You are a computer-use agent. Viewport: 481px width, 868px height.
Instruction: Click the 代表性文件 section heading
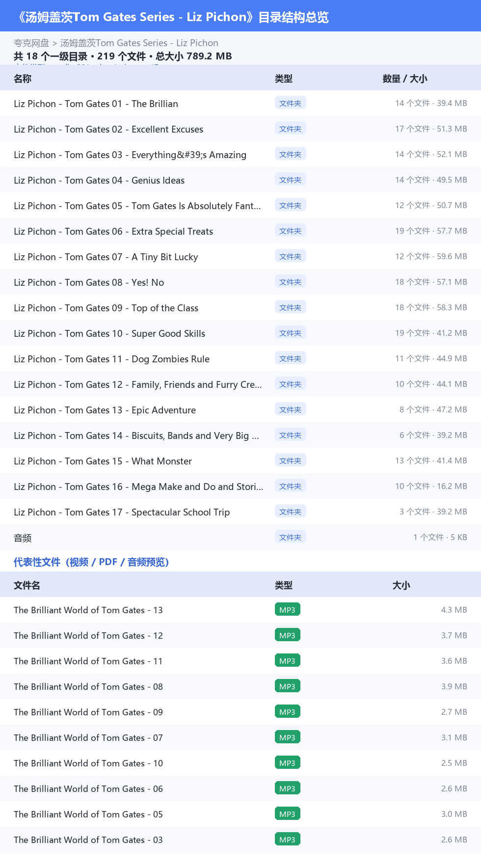(91, 562)
